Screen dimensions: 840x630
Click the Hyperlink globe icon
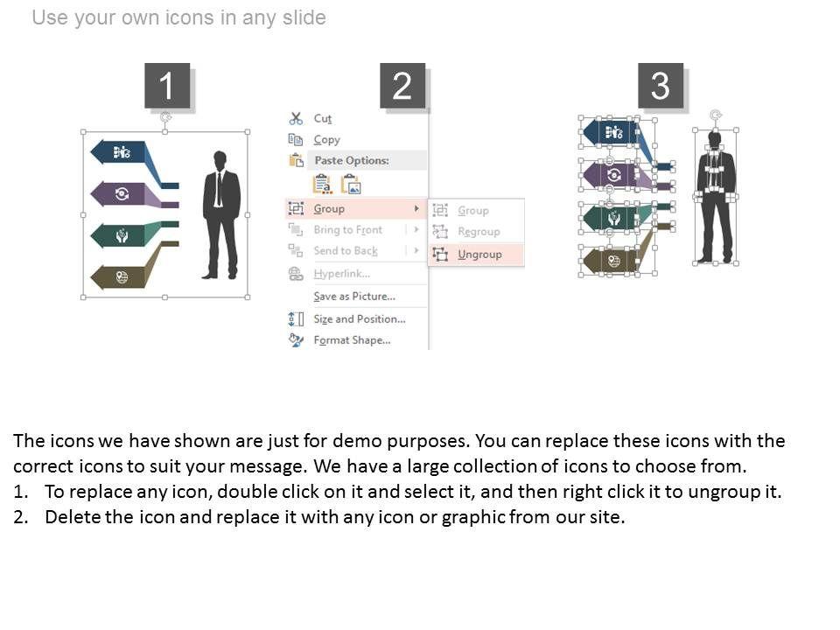point(296,273)
